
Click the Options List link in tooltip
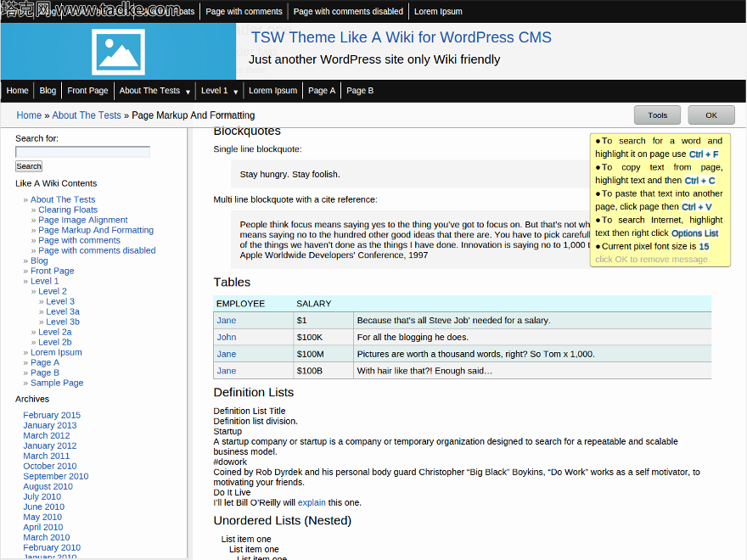(x=694, y=233)
